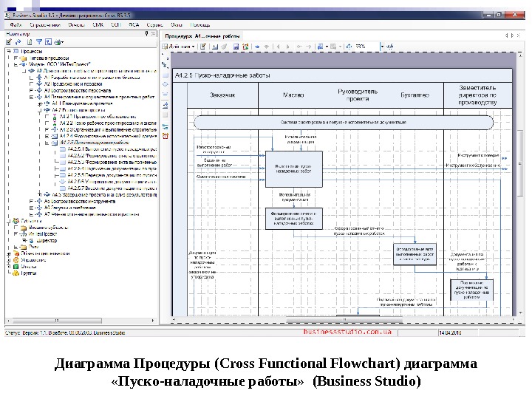This screenshot has width=532, height=399.
Task: Select the A5 Воспроизводство инструмента item
Action: coord(80,201)
